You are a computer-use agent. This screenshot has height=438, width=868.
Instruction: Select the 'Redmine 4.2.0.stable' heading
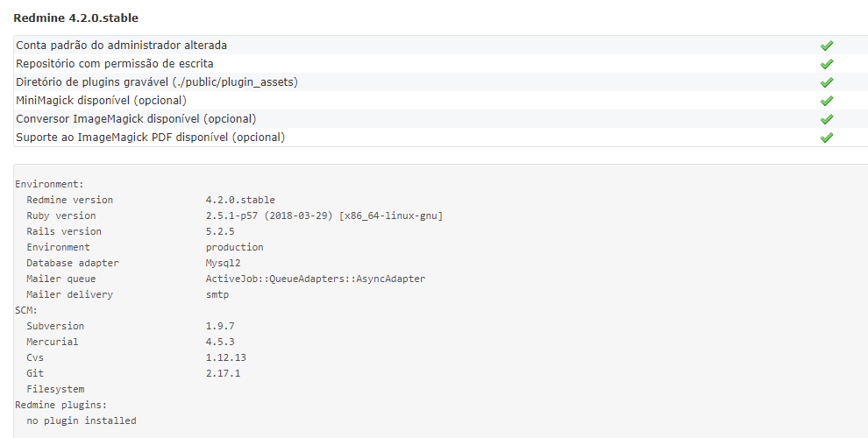pyautogui.click(x=75, y=18)
